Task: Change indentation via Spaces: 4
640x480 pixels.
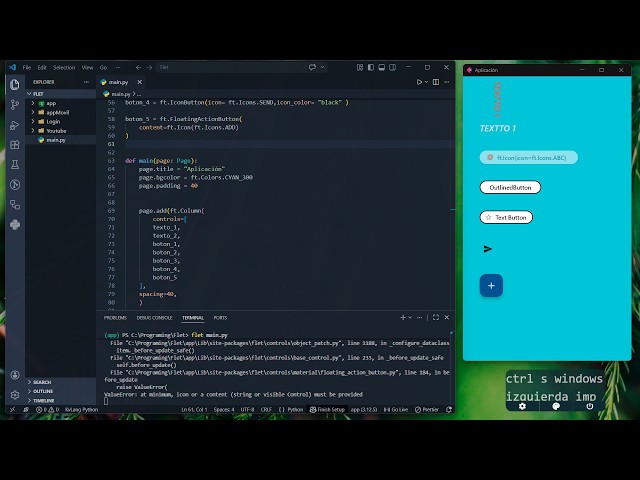Action: click(224, 409)
